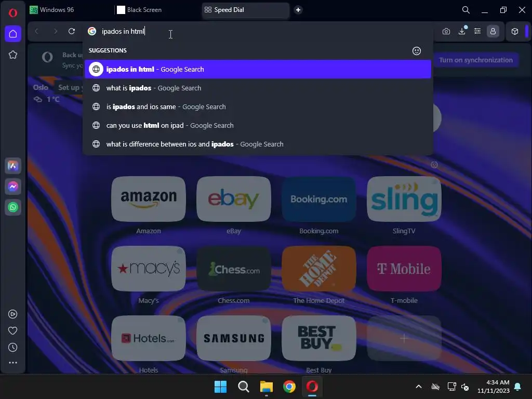Open the Booking.com speed dial tile
532x399 pixels.
tap(319, 199)
